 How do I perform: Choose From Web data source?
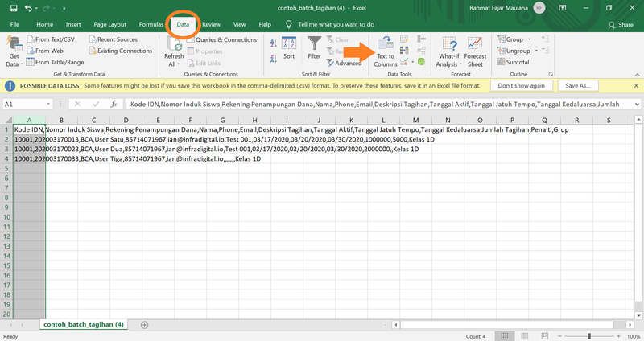45,51
